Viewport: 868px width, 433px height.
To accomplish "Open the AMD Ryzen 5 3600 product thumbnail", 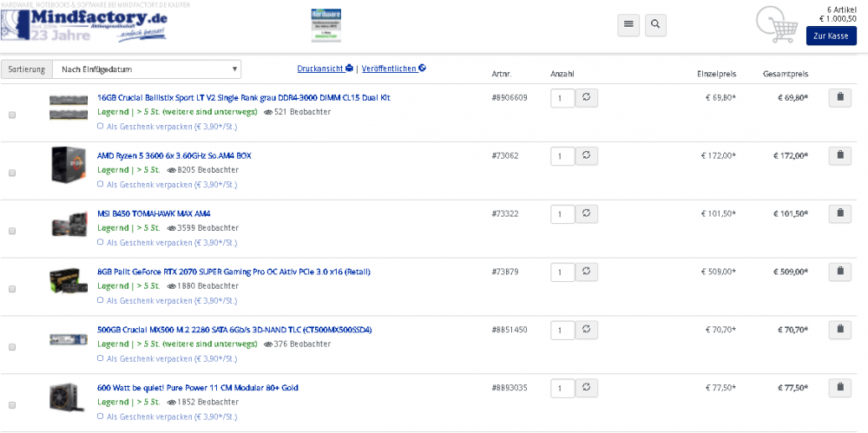I will coord(69,163).
